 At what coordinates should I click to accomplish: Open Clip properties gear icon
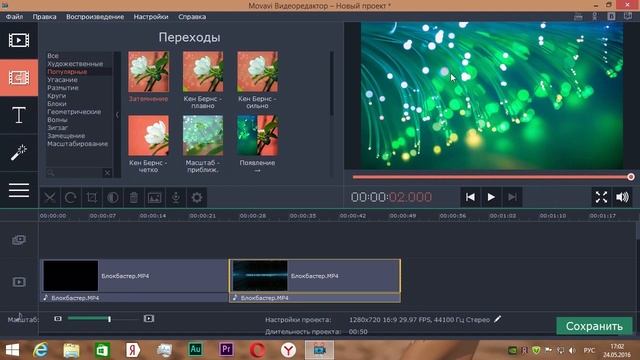click(197, 198)
